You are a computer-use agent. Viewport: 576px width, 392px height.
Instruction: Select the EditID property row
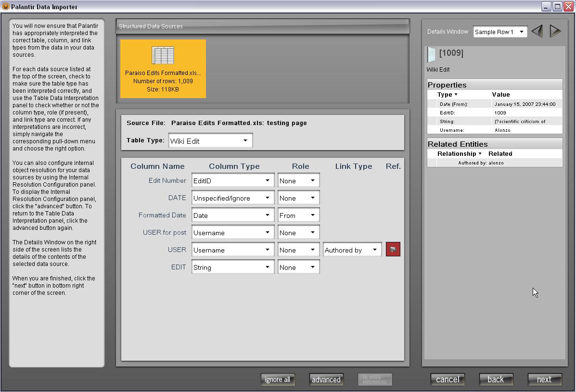coord(495,113)
